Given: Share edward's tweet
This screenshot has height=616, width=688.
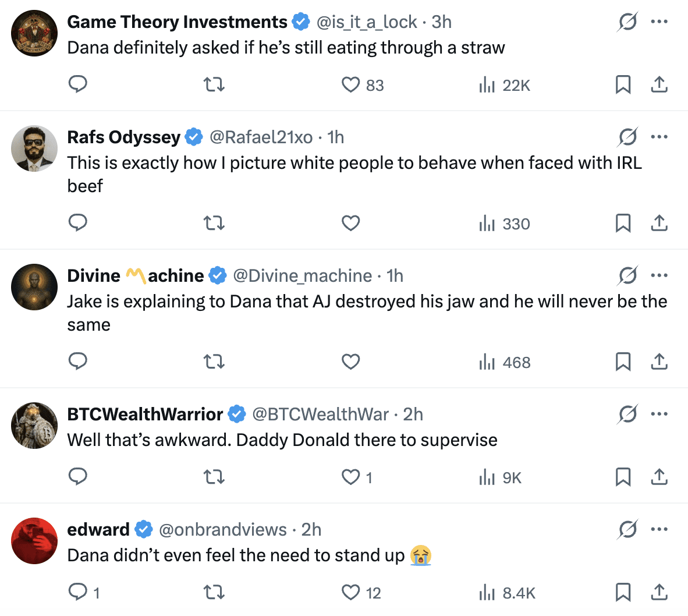Looking at the screenshot, I should pyautogui.click(x=659, y=593).
